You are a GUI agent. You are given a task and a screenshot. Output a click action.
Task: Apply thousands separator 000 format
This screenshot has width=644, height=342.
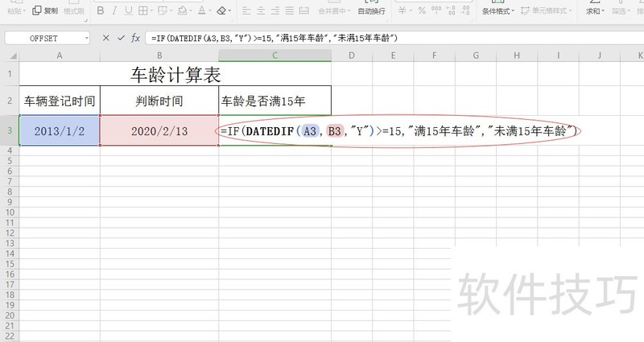point(436,10)
